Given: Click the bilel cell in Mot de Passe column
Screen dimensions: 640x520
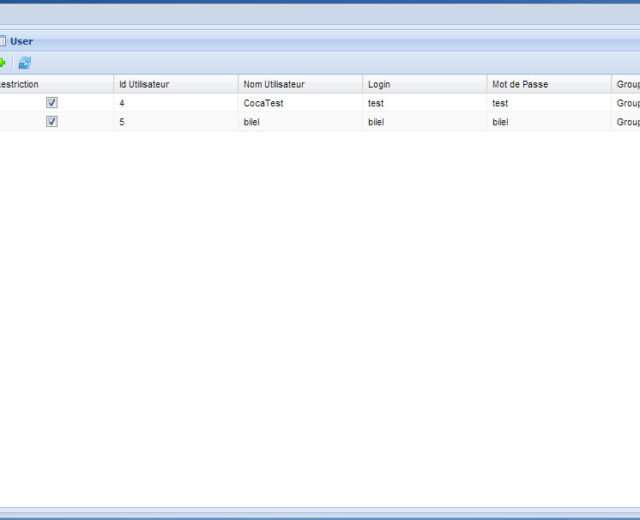Looking at the screenshot, I should (x=500, y=121).
